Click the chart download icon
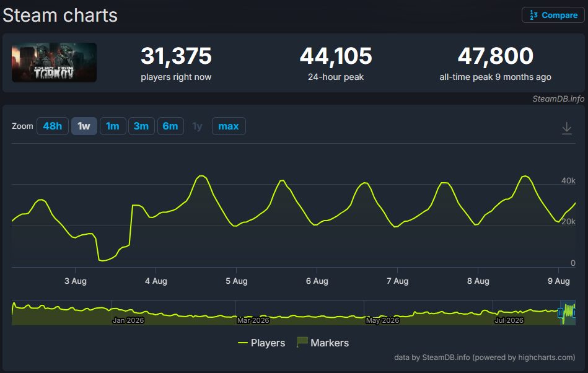The image size is (588, 373). pos(567,128)
